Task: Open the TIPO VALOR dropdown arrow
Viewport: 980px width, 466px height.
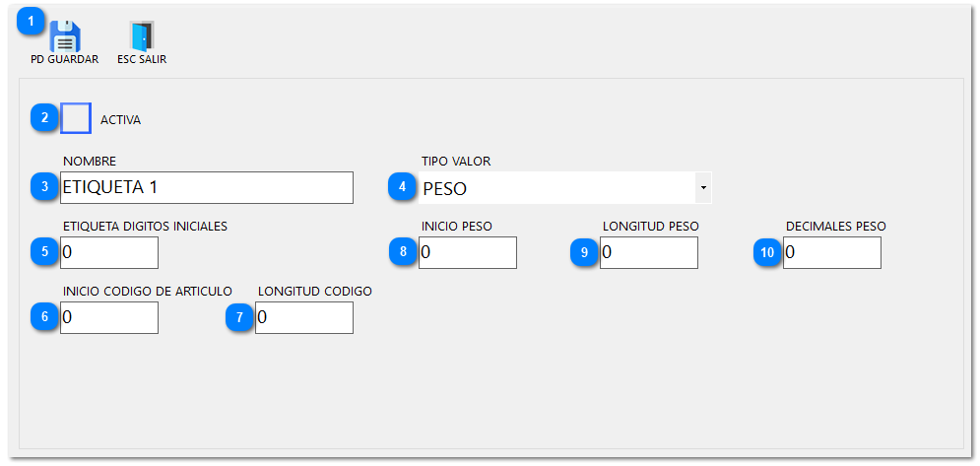Action: pos(702,187)
